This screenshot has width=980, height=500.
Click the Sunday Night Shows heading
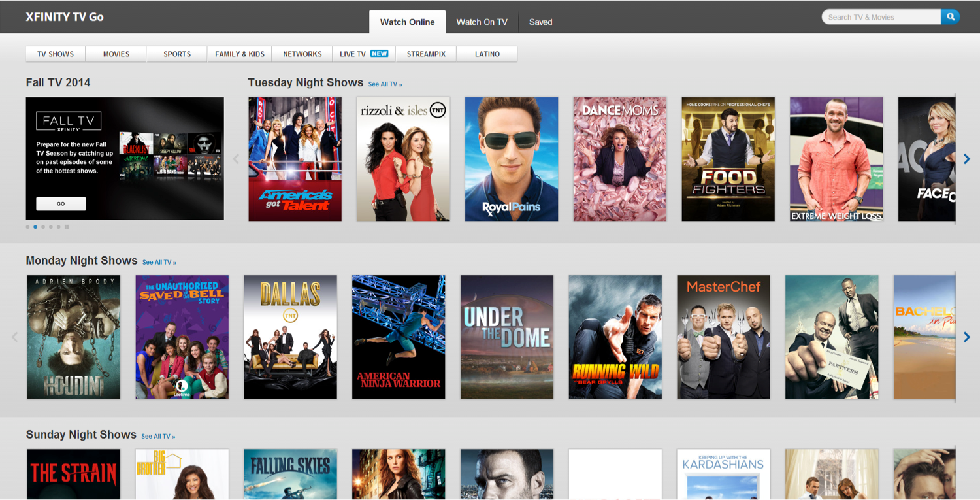[x=81, y=434]
